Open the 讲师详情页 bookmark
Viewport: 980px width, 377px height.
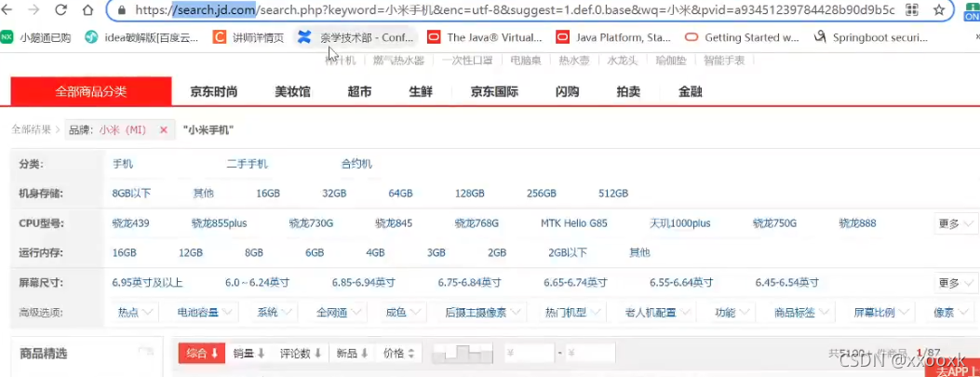(x=248, y=37)
